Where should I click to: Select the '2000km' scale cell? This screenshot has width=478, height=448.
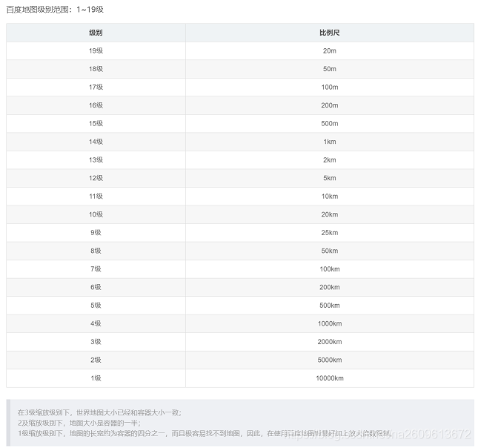(330, 342)
